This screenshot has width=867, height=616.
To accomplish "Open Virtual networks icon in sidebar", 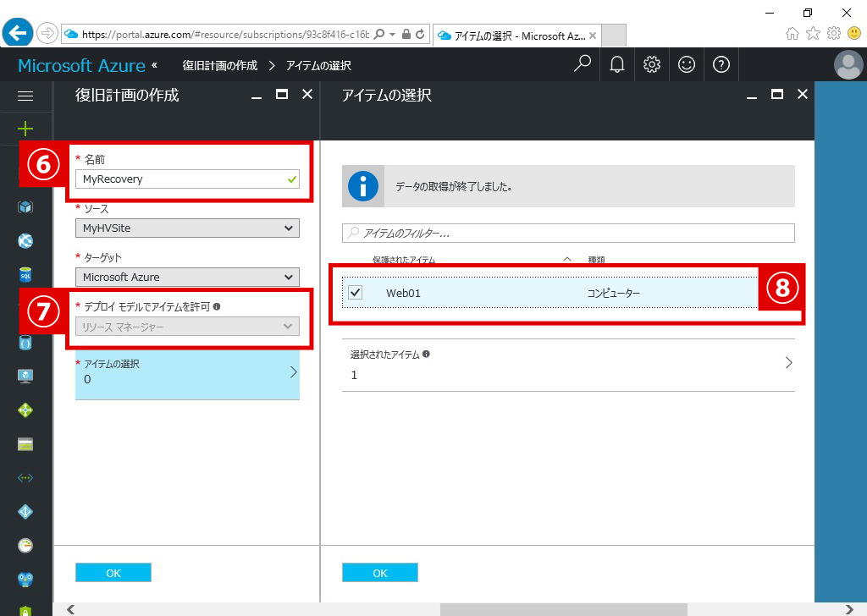I will click(25, 478).
